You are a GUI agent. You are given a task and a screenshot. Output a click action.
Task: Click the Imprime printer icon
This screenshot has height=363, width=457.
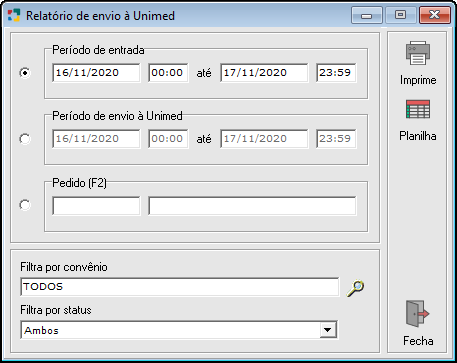pos(418,53)
